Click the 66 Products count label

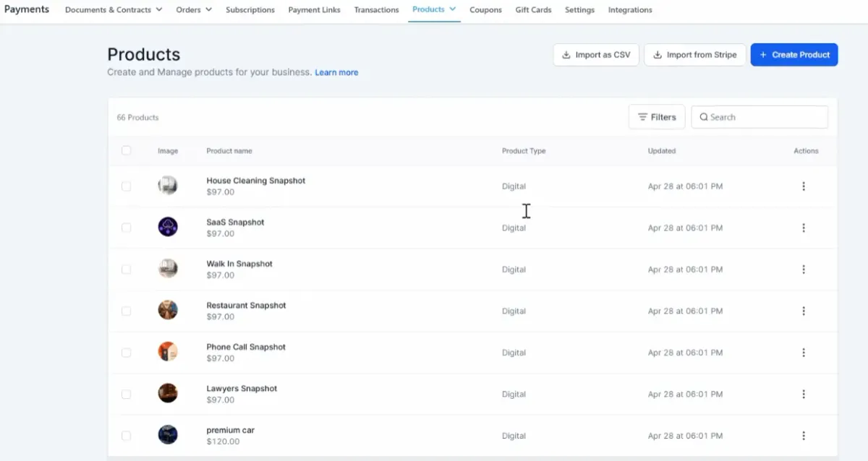point(137,117)
